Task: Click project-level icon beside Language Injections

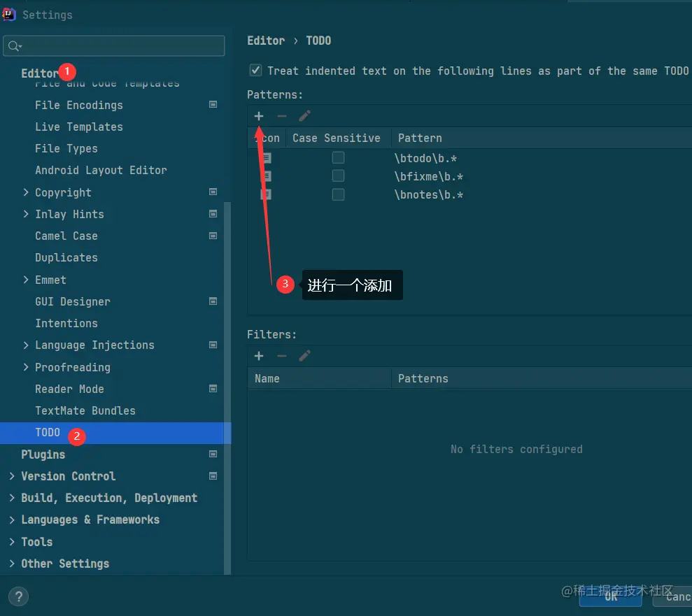Action: pyautogui.click(x=213, y=345)
